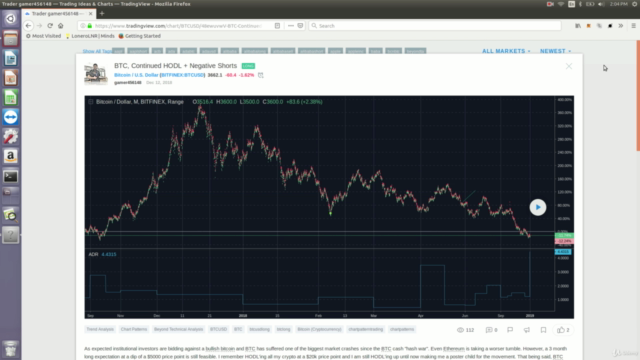Open the BITFINEX:BTCUSD ticker link
This screenshot has width=640, height=360.
(x=182, y=75)
